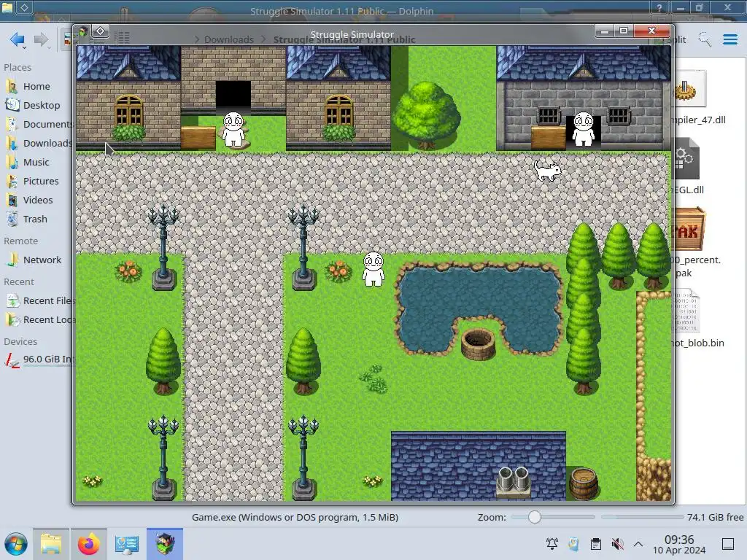Click the character standing by the pond
Viewport: 747px width, 560px height.
coord(373,269)
